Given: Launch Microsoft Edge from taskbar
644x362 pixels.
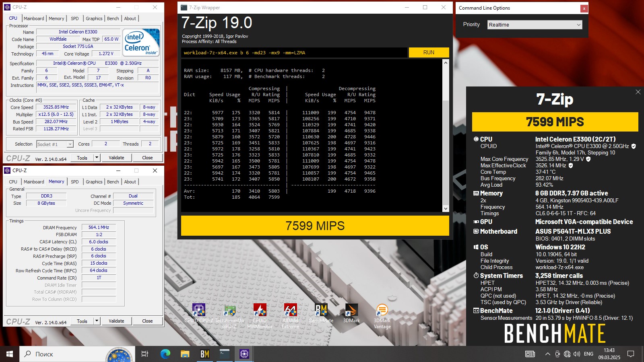Looking at the screenshot, I should [165, 354].
